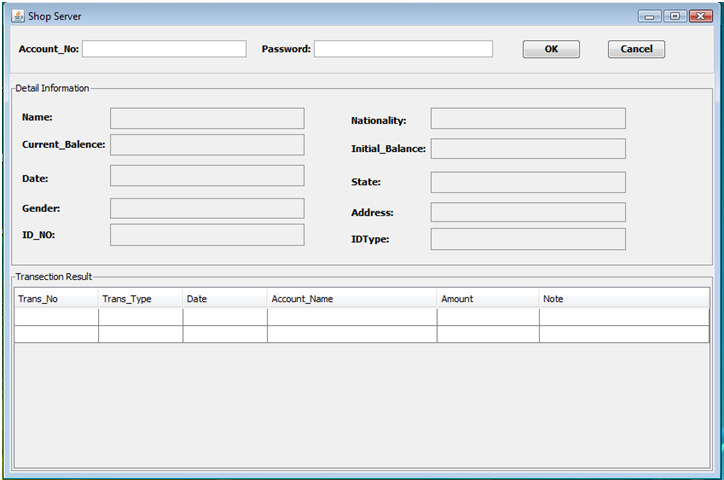Select the IDType text field
The image size is (724, 480).
tap(528, 239)
